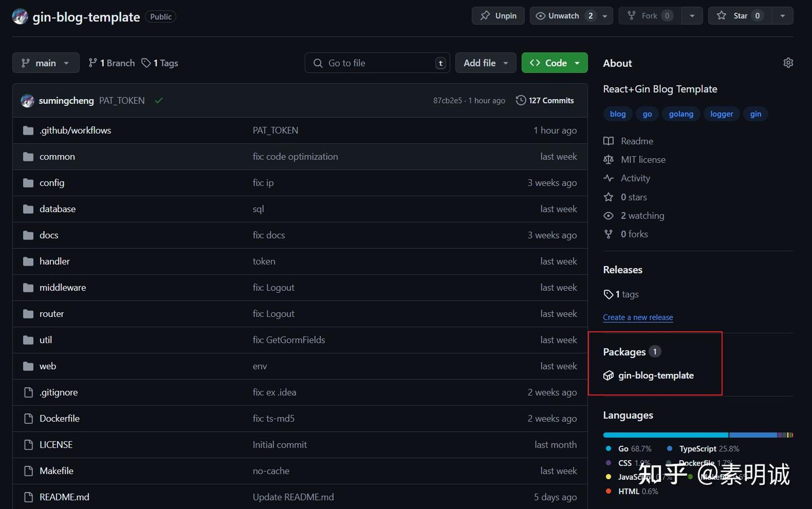Image resolution: width=812 pixels, height=509 pixels.
Task: View the 2 watching list
Action: click(642, 216)
